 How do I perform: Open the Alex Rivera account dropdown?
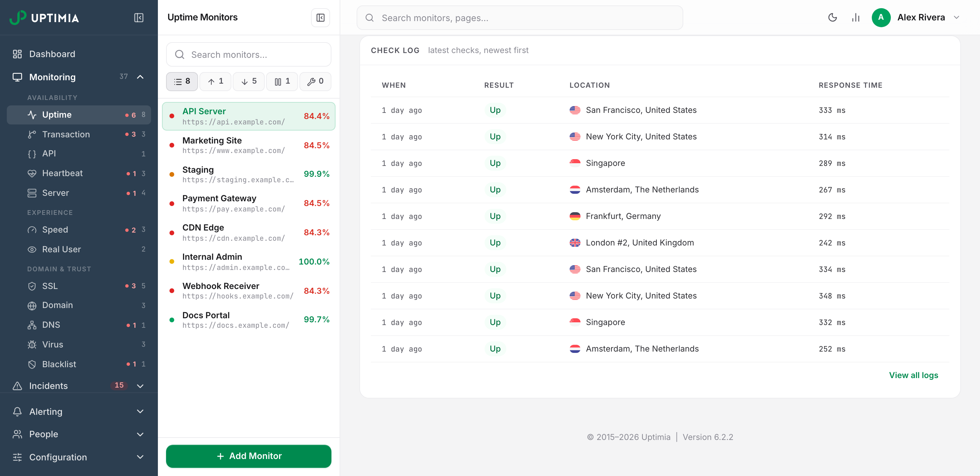pos(956,17)
